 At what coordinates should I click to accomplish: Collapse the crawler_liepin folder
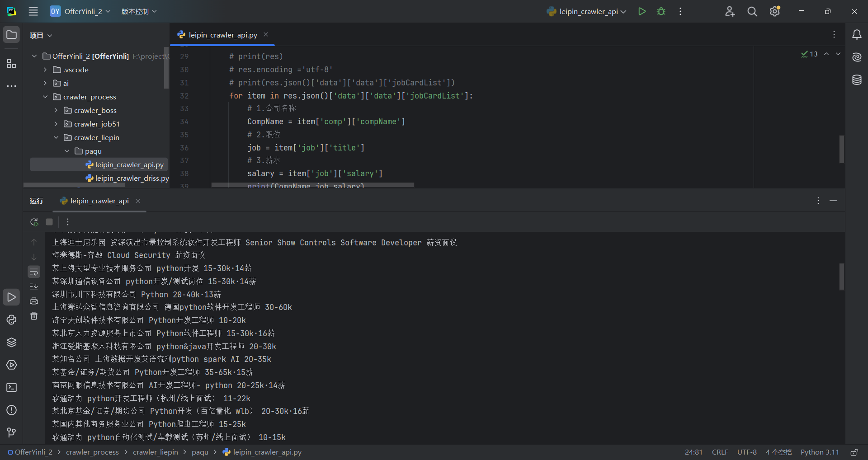56,137
